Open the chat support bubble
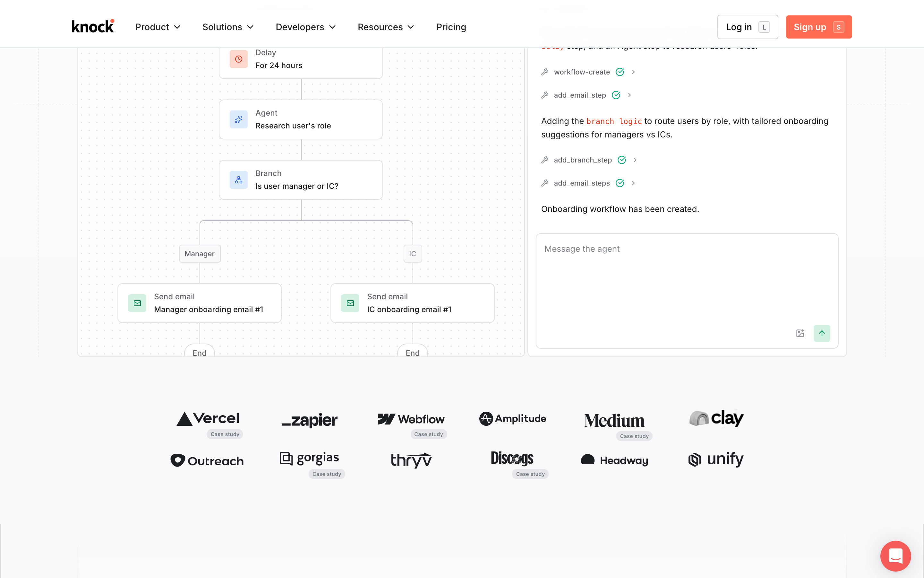 click(895, 556)
